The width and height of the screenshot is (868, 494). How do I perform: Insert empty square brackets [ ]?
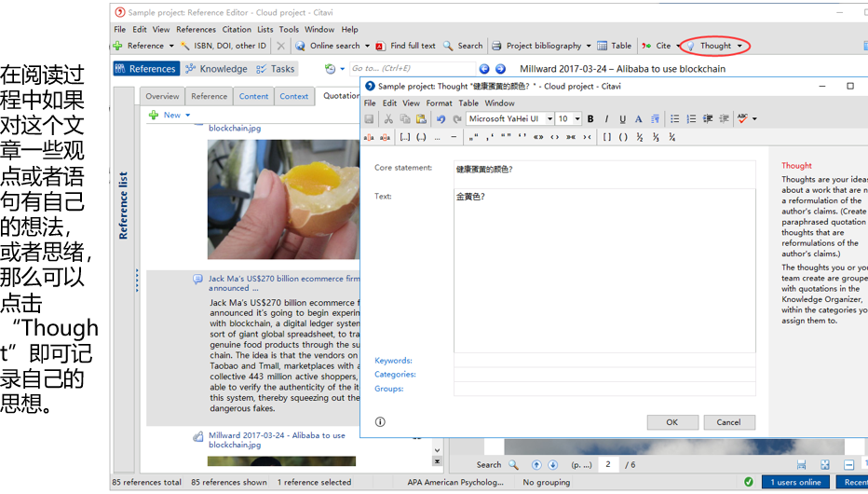point(607,137)
